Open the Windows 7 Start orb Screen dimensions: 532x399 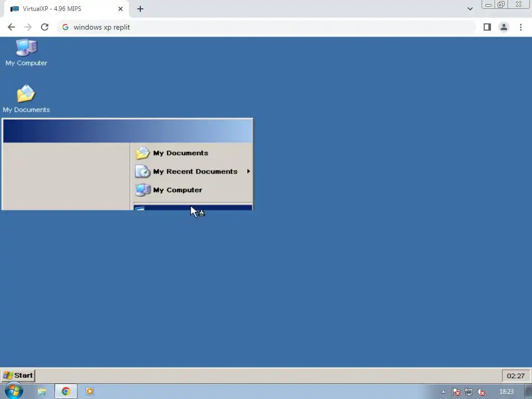coord(14,391)
